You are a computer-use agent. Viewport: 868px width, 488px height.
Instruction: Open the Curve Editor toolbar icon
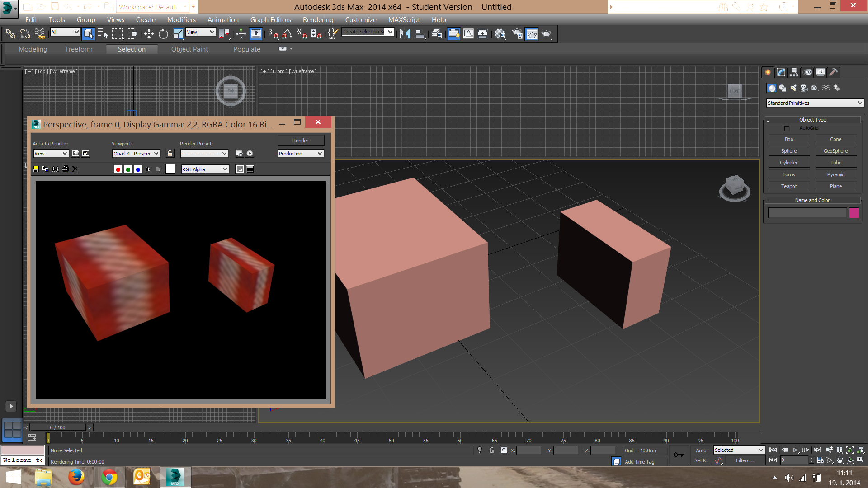point(468,34)
